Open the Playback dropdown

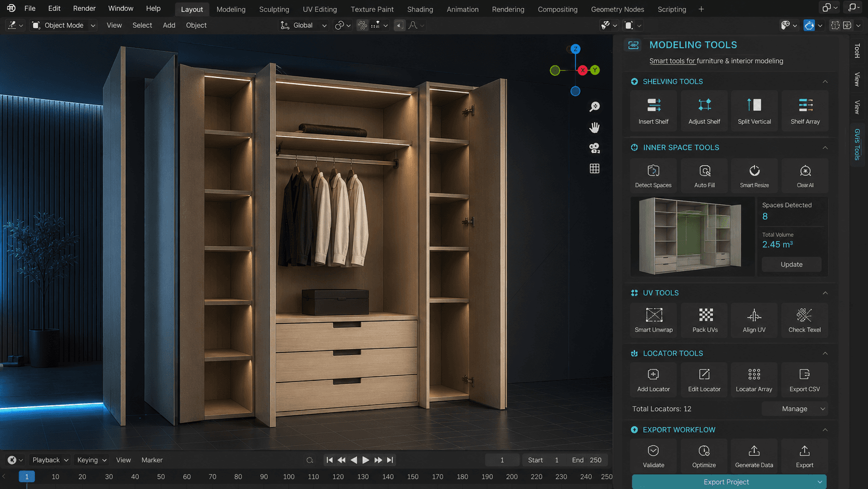point(50,460)
